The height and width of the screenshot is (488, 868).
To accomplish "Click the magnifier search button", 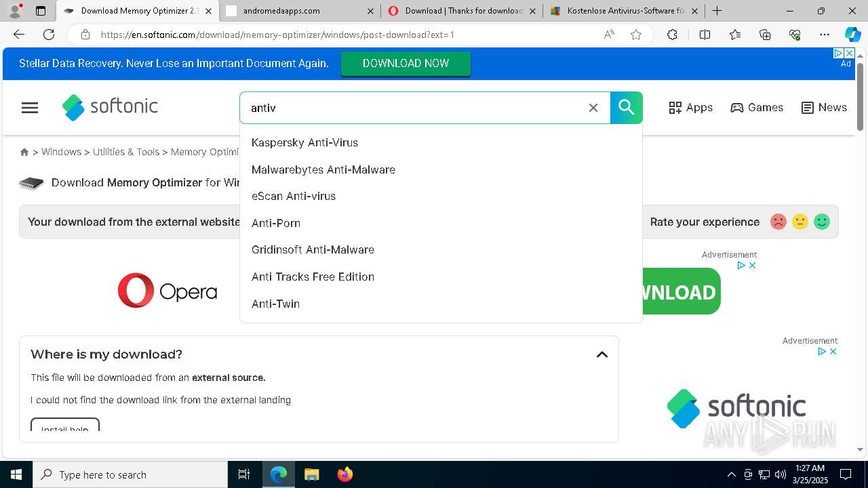I will 627,108.
